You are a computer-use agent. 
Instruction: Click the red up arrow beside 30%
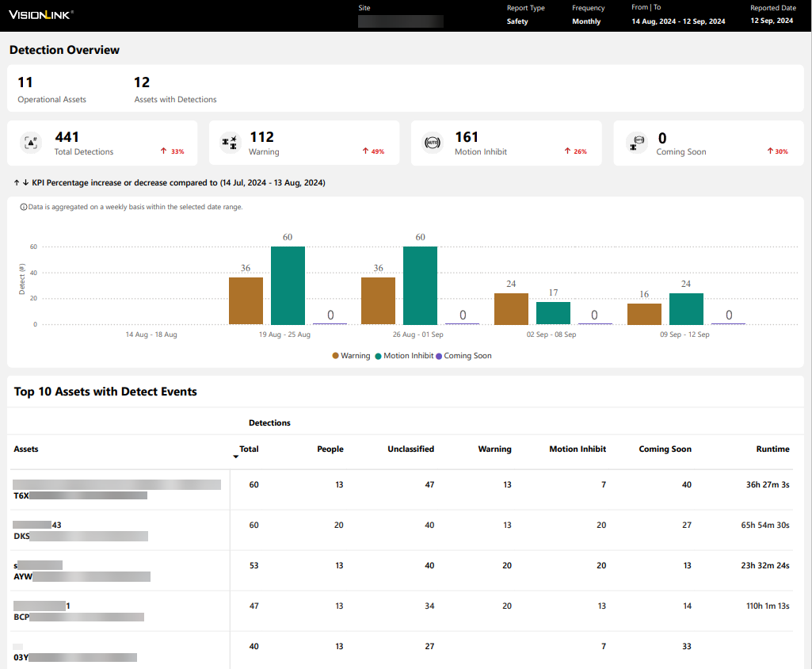770,151
